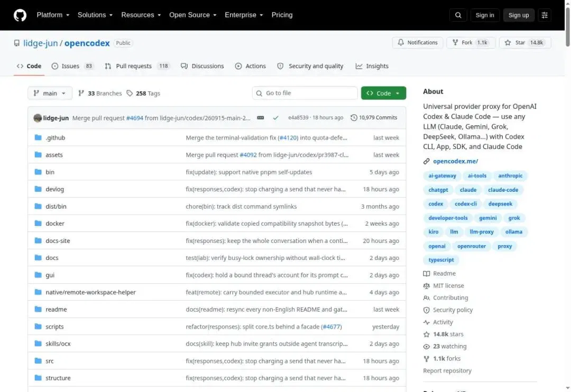Image resolution: width=571 pixels, height=392 pixels.
Task: Click lidge-jun avatar in commit row
Action: pos(38,118)
